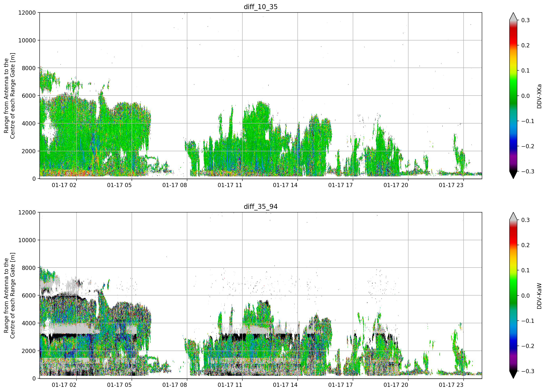Select the DDV-XKa colorbar label
This screenshot has width=546, height=392.
coord(539,96)
